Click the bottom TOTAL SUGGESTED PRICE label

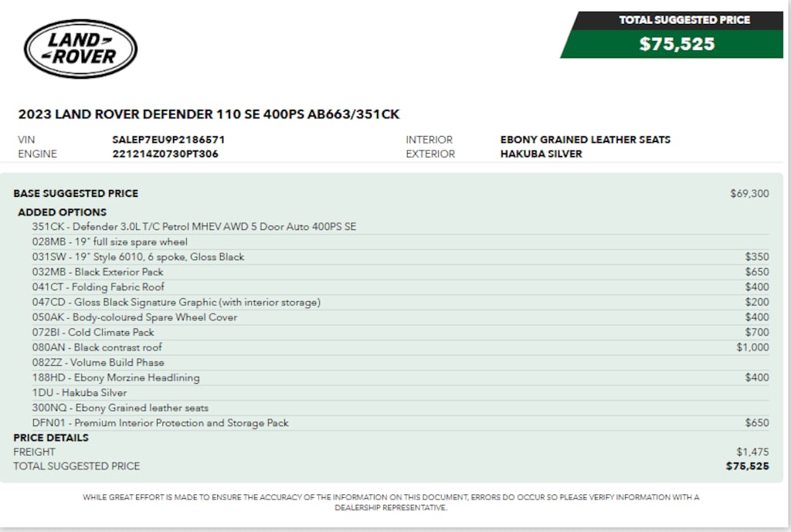tap(76, 466)
